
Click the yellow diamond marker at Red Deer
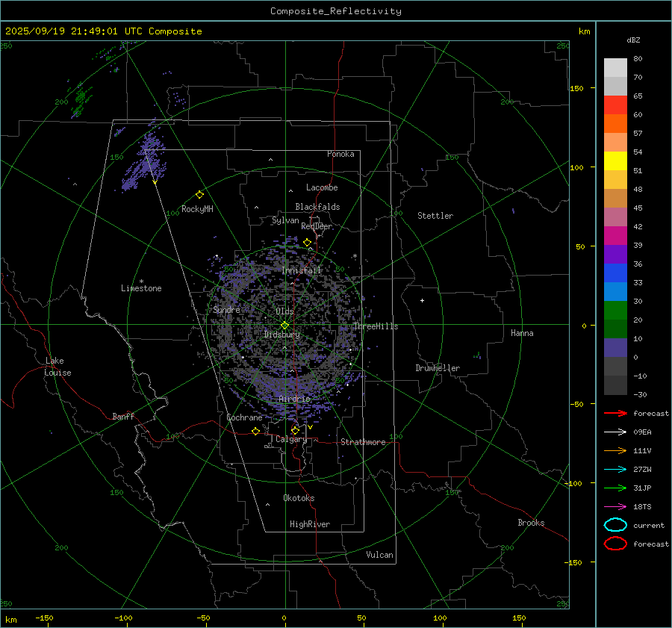307,243
